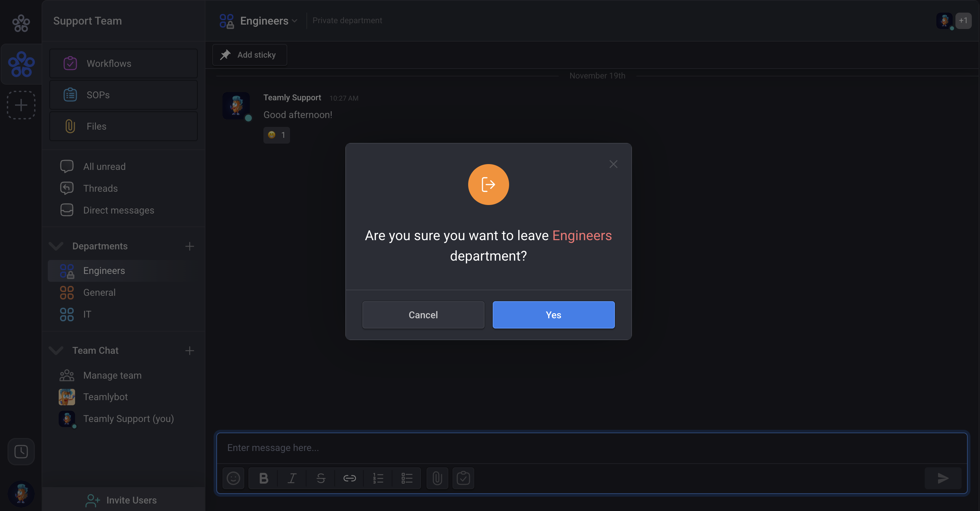The width and height of the screenshot is (980, 511).
Task: Insert a hyperlink with the link icon
Action: point(349,478)
